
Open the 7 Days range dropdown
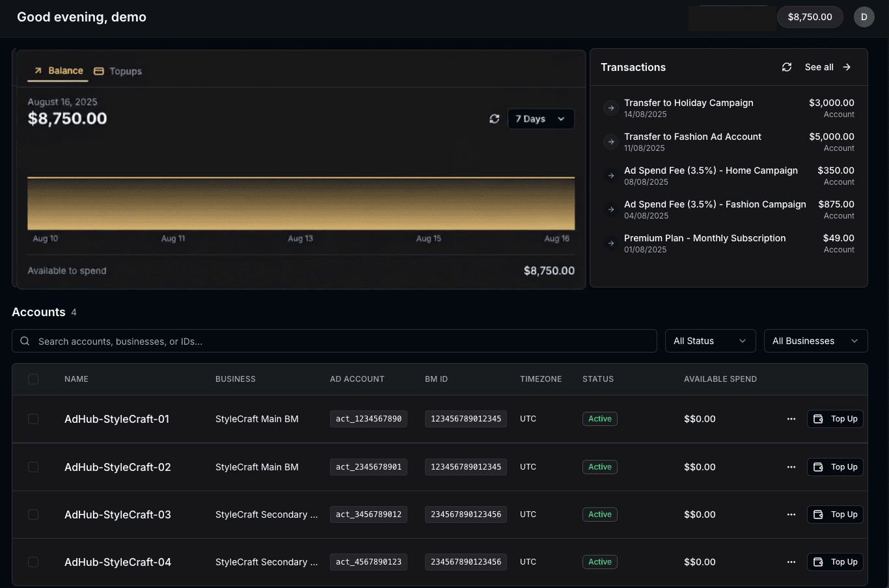click(541, 119)
